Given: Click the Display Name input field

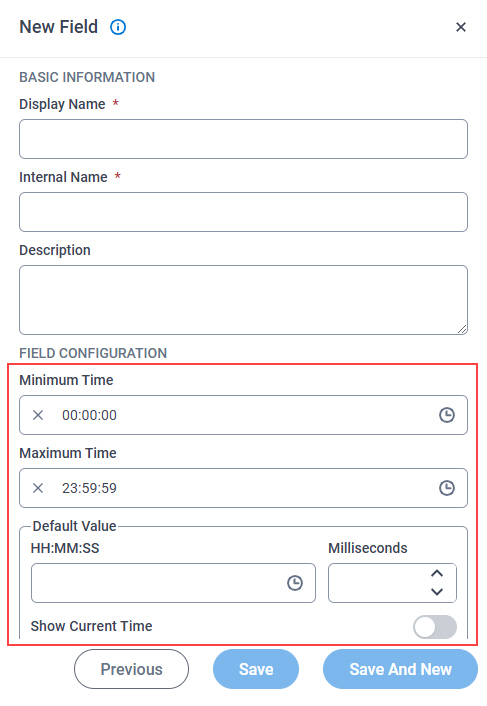Looking at the screenshot, I should [243, 139].
